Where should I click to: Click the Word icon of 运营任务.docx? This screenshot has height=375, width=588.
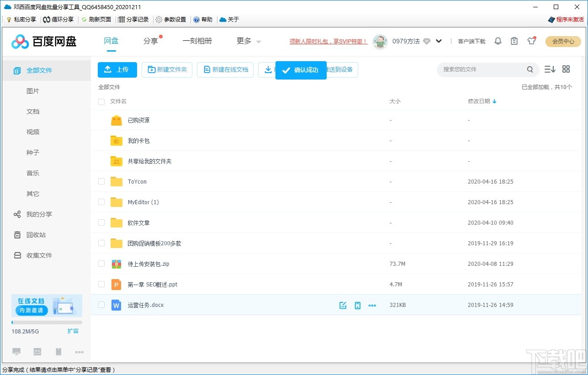[117, 305]
